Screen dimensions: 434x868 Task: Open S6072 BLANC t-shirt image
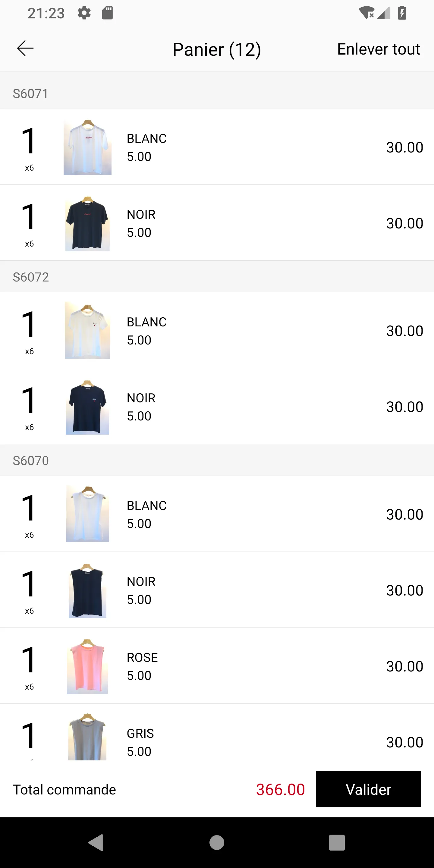[x=87, y=330]
